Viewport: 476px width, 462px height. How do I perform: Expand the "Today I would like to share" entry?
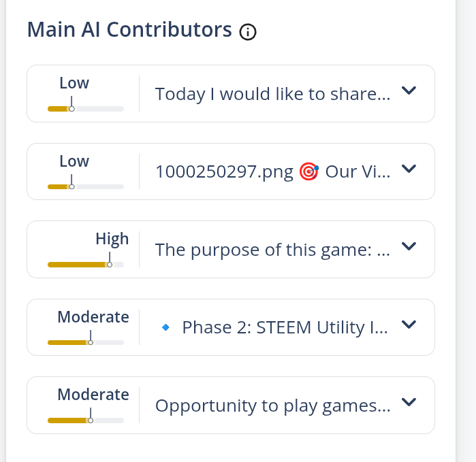pos(409,91)
